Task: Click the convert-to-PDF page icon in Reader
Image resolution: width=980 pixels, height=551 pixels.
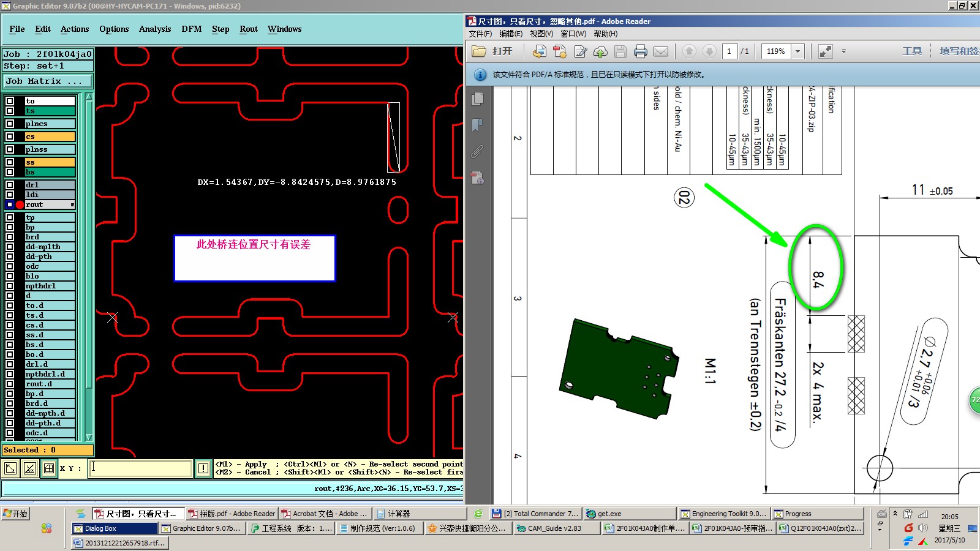Action: 539,51
